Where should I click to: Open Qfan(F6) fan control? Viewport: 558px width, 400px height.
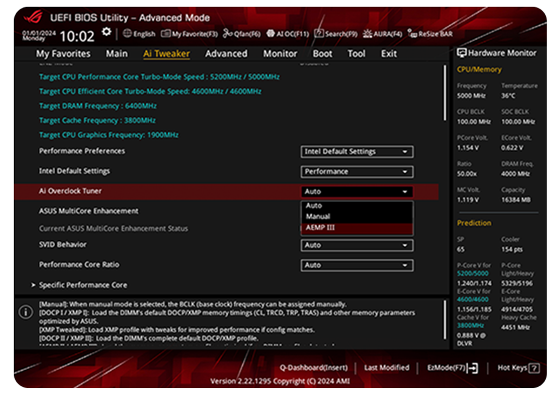coord(242,34)
